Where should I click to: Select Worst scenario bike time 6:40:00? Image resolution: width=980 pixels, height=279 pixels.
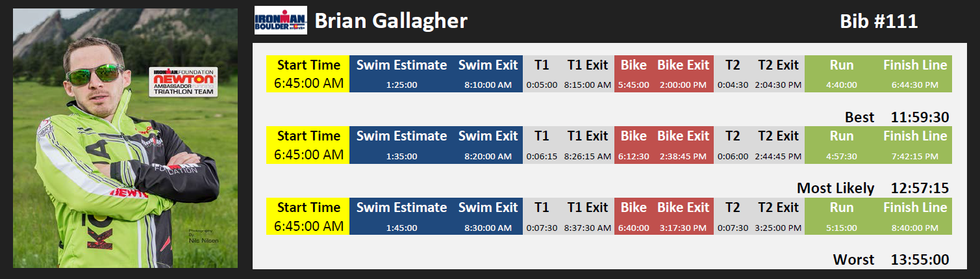click(633, 228)
